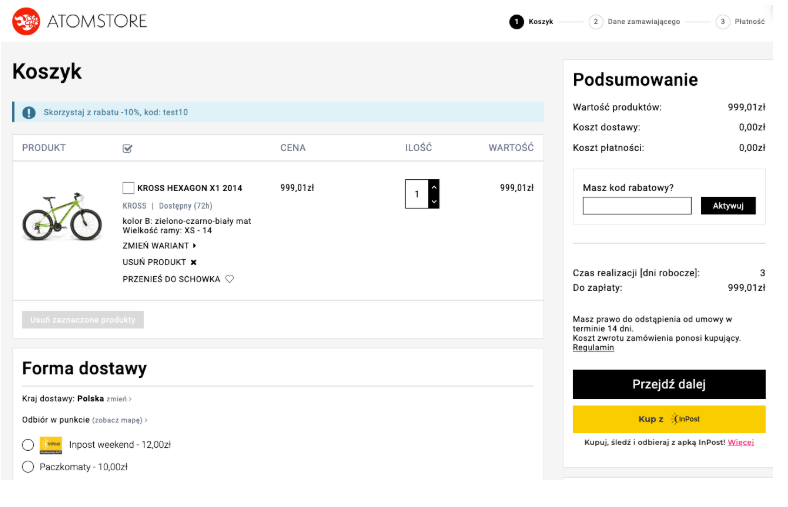The image size is (788, 507).
Task: Click the select-all checkmark icon in table header
Action: click(x=127, y=149)
